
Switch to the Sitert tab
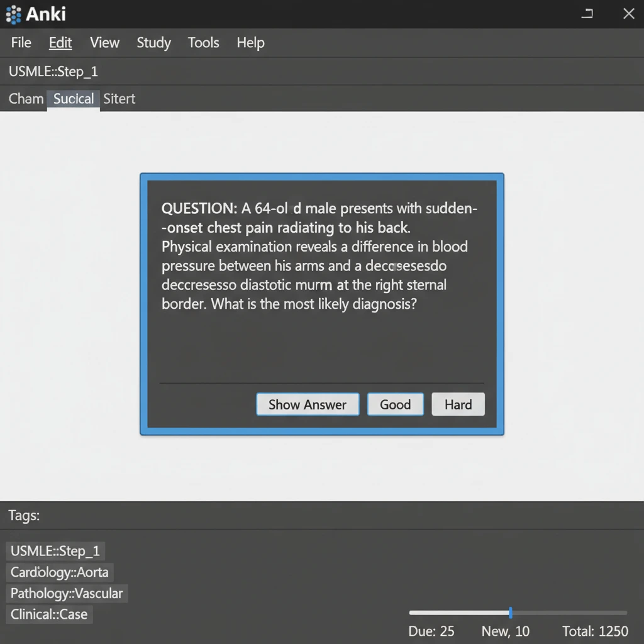[x=119, y=99]
